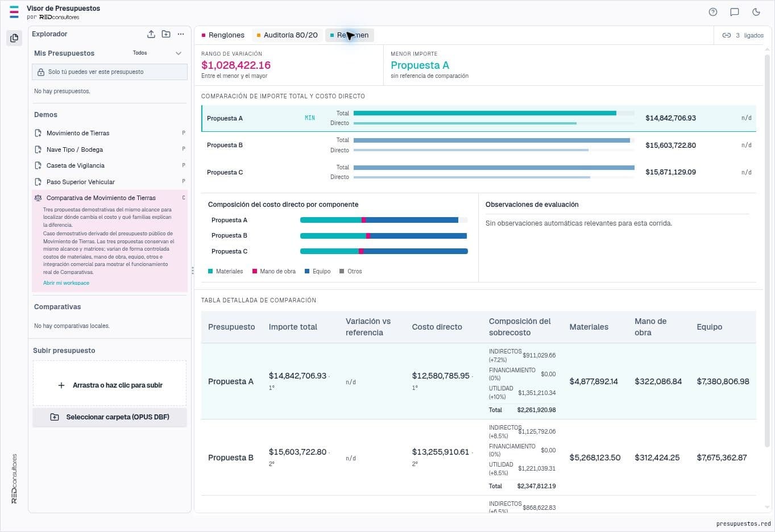
Task: Collapse the Mis Presupuestos section chevron
Action: [x=179, y=53]
